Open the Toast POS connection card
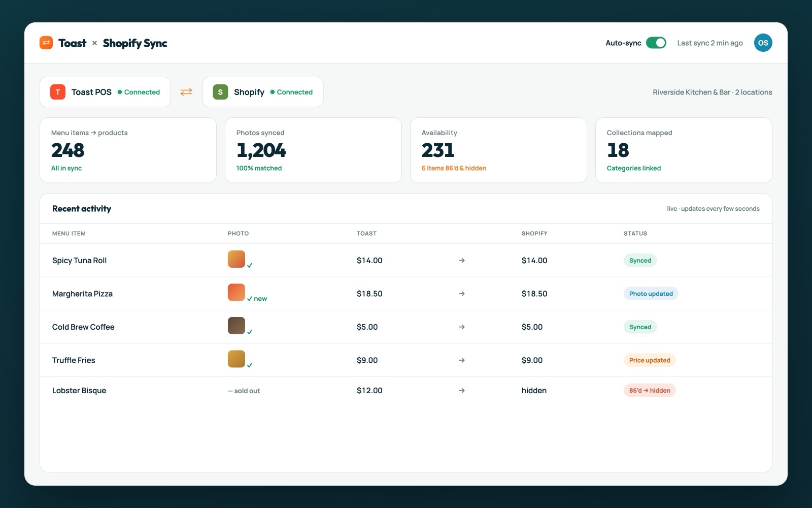812x508 pixels. point(105,92)
